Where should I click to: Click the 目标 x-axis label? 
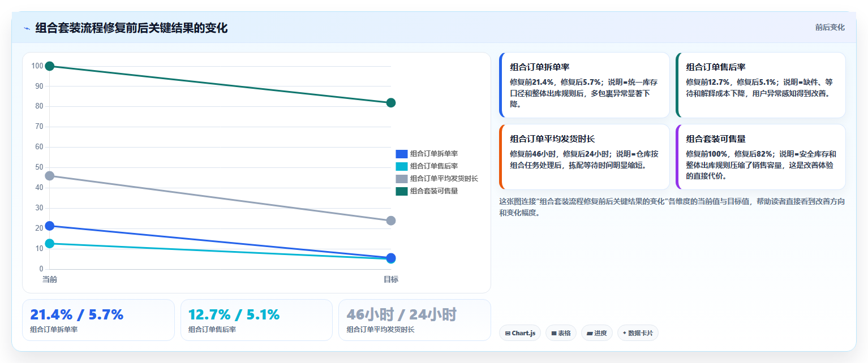coord(391,279)
